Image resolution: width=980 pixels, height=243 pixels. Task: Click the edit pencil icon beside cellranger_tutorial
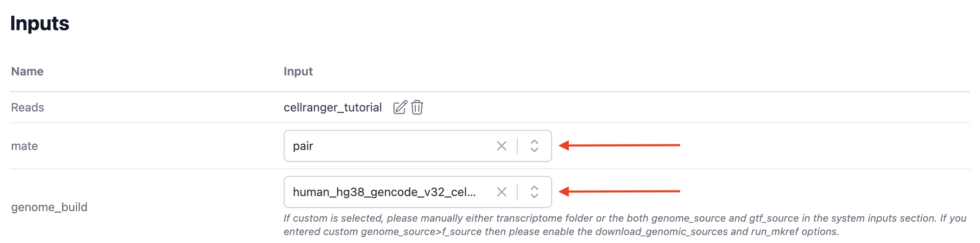click(400, 107)
